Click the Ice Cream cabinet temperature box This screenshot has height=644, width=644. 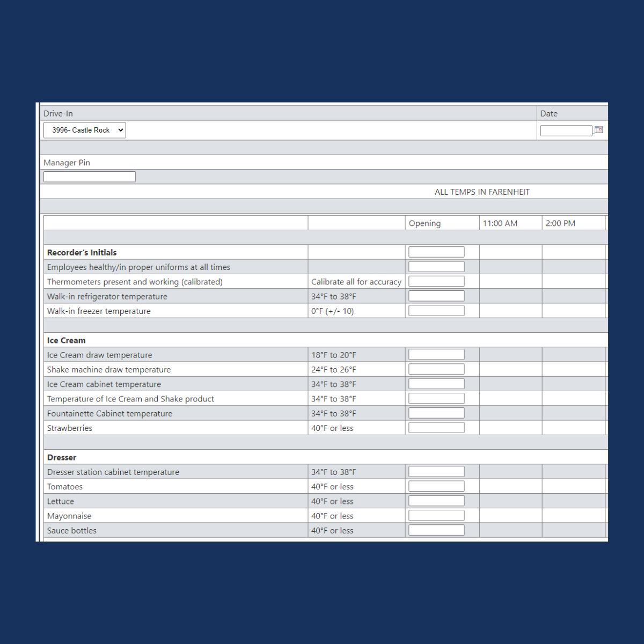click(x=436, y=383)
